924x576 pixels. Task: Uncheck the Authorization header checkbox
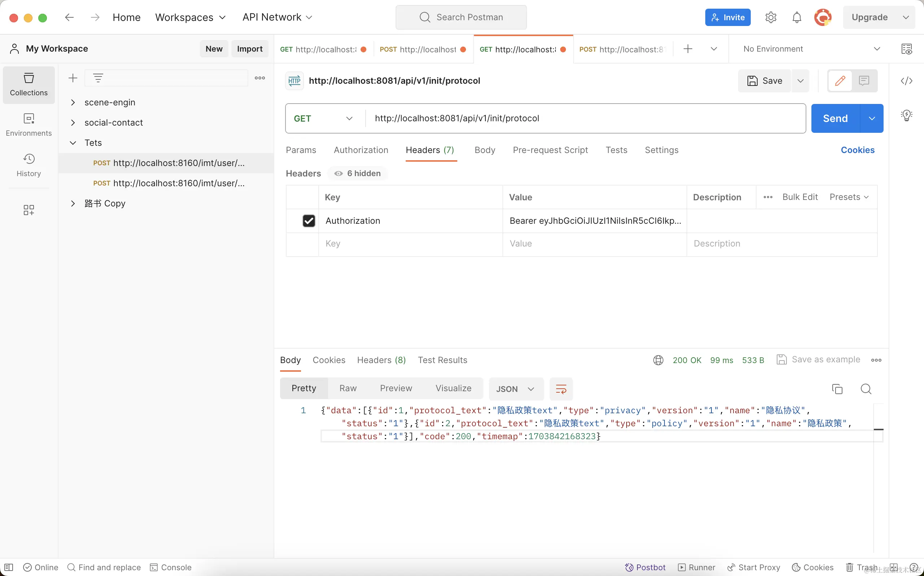[309, 221]
